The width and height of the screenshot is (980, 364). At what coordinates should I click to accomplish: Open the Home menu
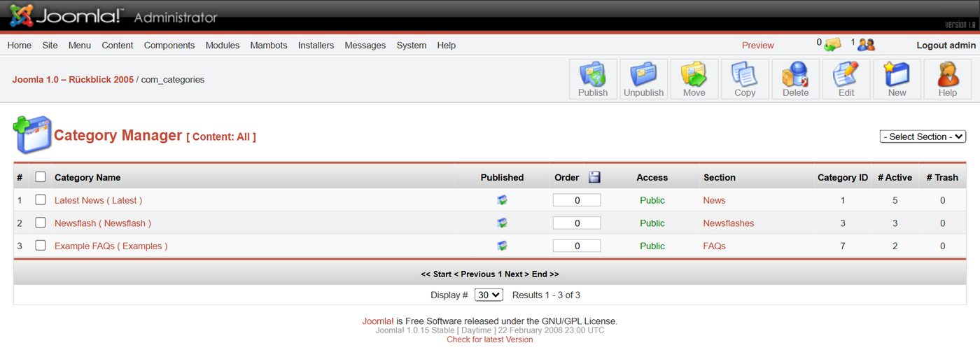tap(20, 45)
